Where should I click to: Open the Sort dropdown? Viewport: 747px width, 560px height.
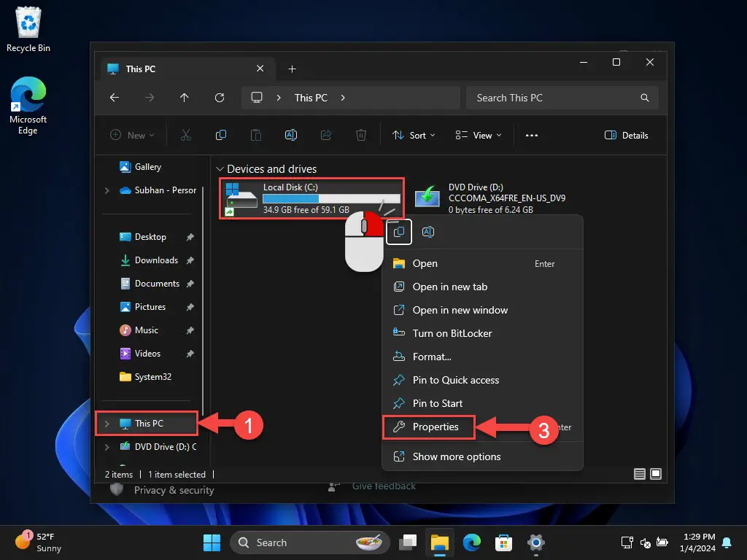coord(414,135)
